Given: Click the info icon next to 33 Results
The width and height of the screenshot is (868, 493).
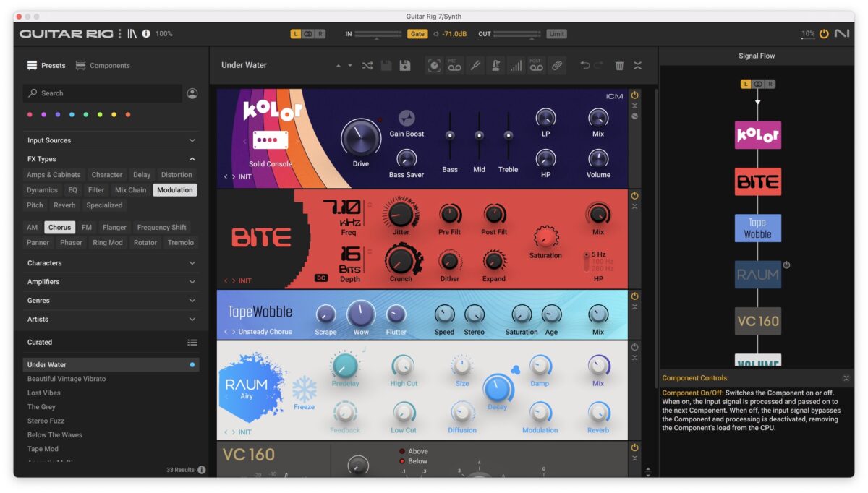Looking at the screenshot, I should coord(202,470).
